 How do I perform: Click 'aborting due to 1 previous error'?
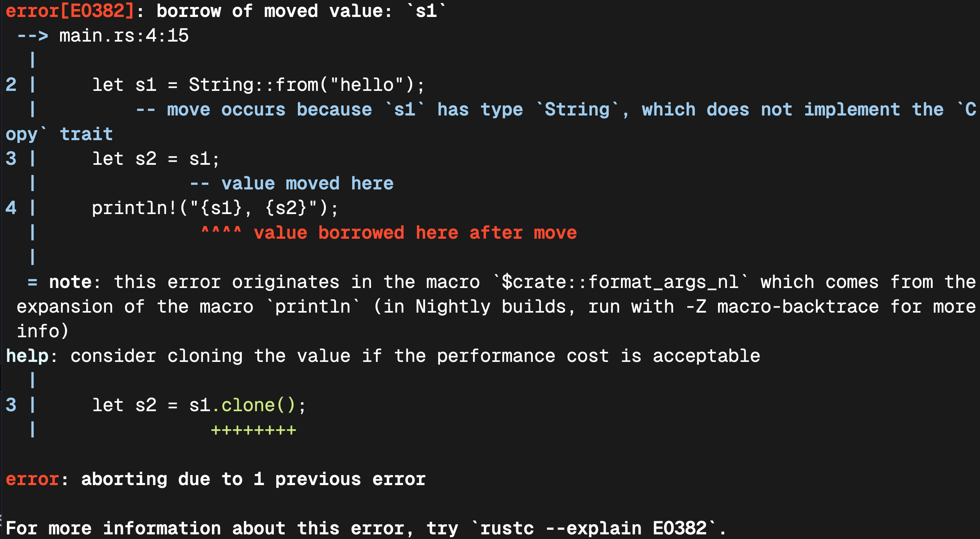coord(253,479)
